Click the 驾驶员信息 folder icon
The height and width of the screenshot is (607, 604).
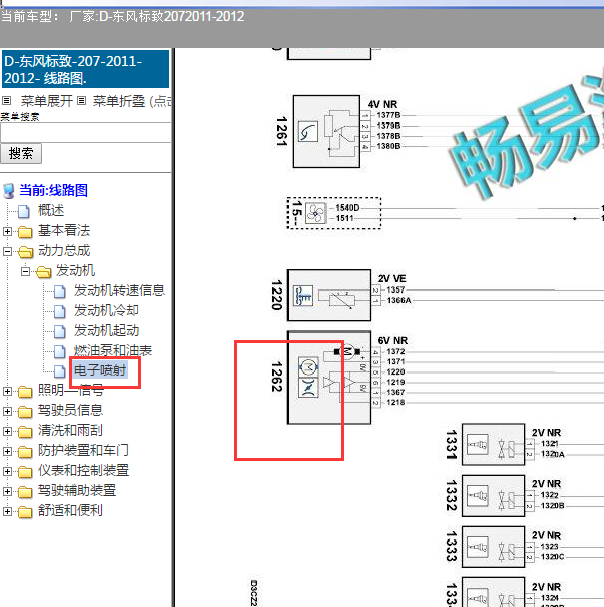point(25,412)
